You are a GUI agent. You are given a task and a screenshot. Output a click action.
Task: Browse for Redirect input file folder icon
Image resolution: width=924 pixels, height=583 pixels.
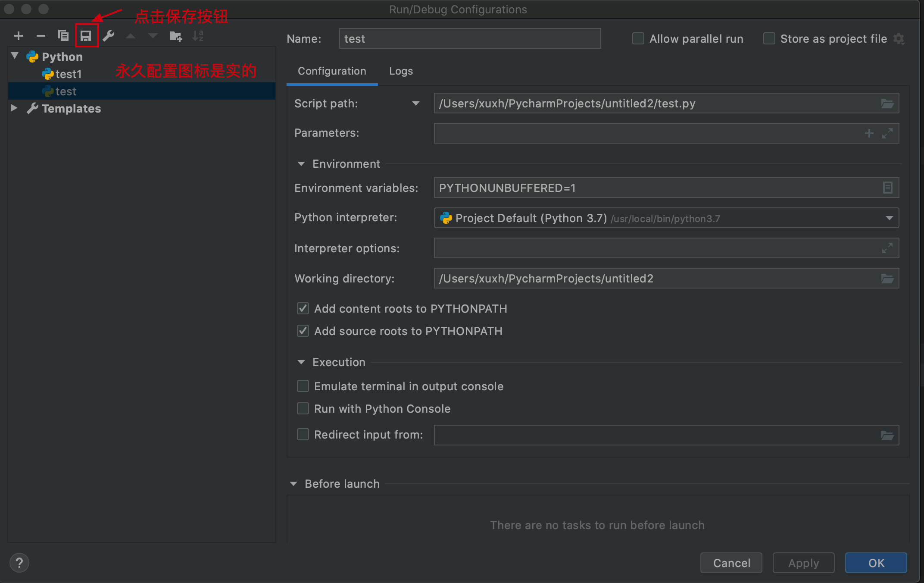[x=887, y=436]
